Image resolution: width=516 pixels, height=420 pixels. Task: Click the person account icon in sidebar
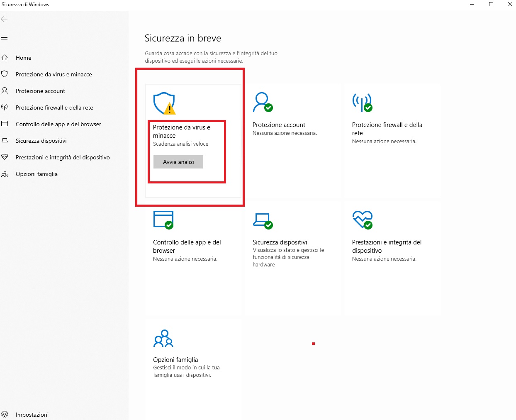(5, 90)
